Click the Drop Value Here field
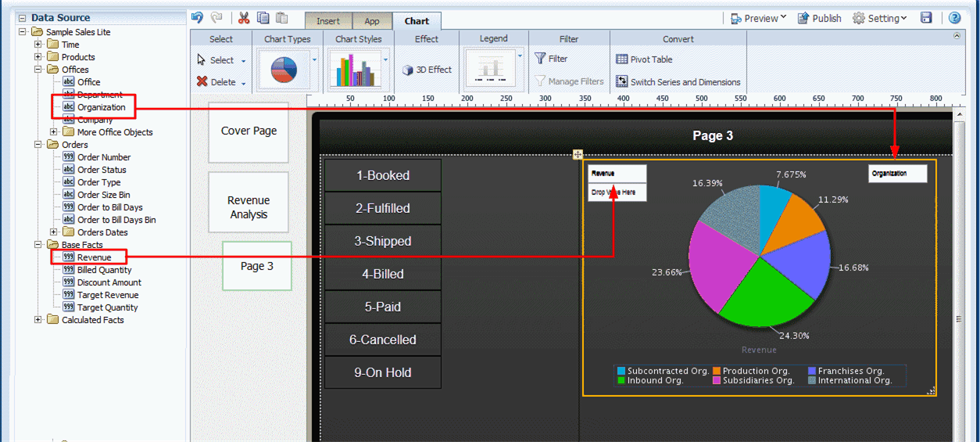980x442 pixels. click(x=617, y=192)
